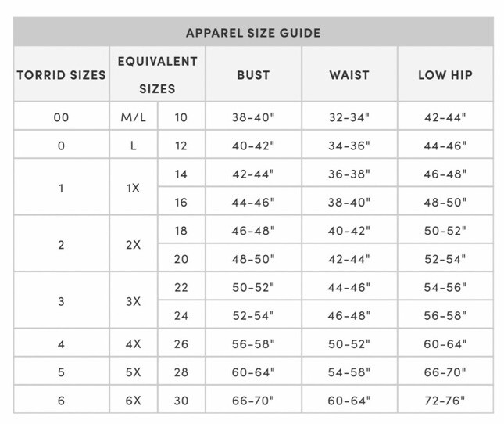This screenshot has height=424, width=504.
Task: Click the 4X equivalent size cell
Action: (134, 343)
